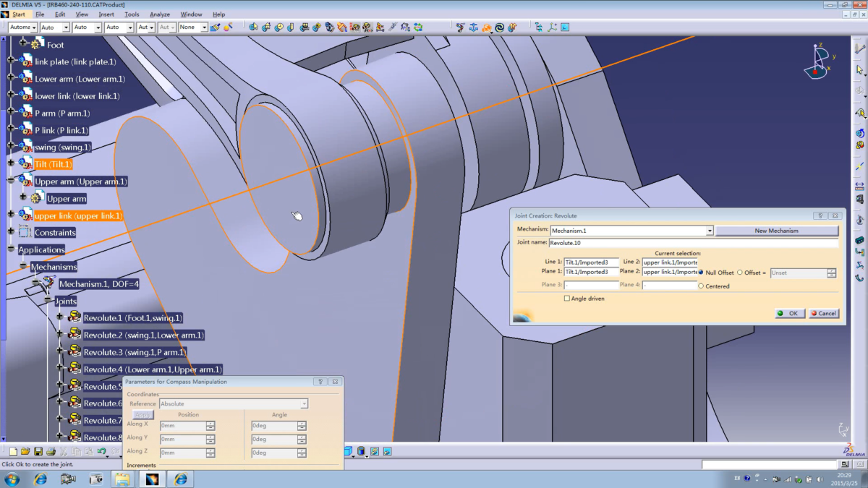This screenshot has width=868, height=488.
Task: Click the Windows Start button on taskbar
Action: (x=12, y=479)
